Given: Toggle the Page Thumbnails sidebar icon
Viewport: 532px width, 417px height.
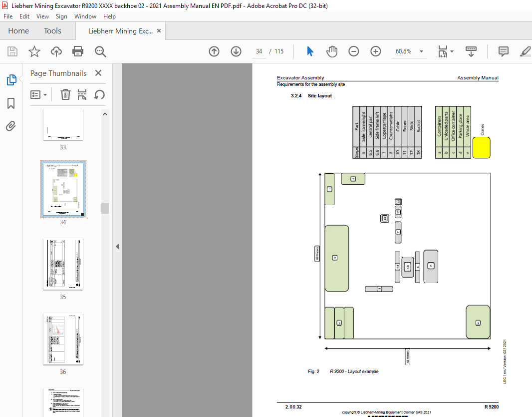Looking at the screenshot, I should [x=11, y=80].
